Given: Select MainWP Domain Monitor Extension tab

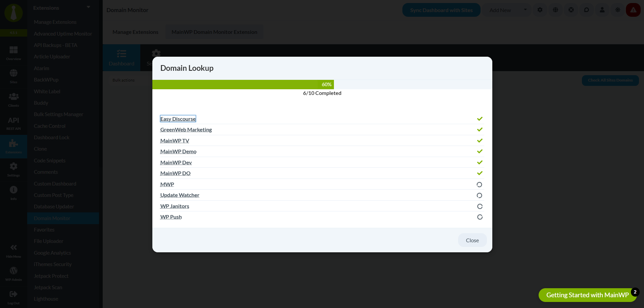Looking at the screenshot, I should pyautogui.click(x=214, y=32).
